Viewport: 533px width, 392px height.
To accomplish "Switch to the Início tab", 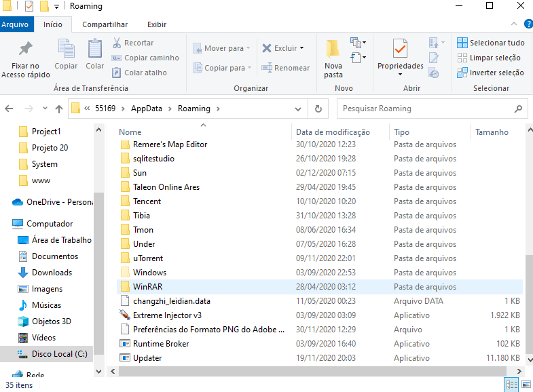I will (53, 24).
